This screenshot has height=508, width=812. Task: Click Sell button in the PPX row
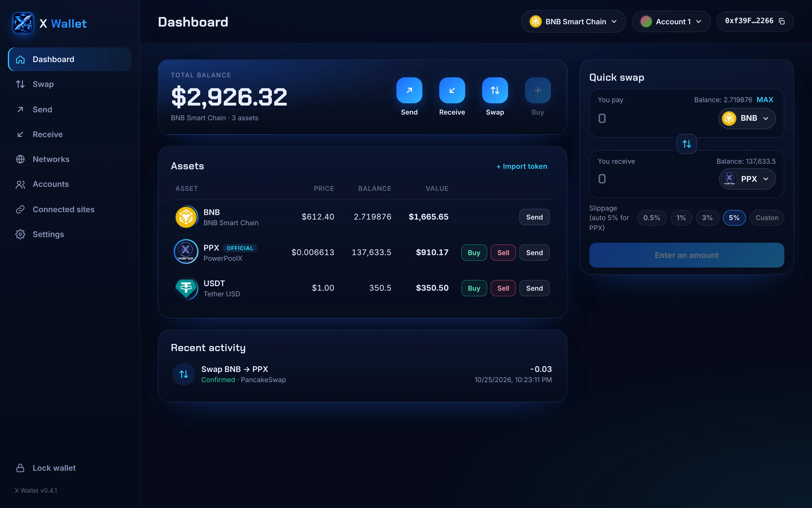[x=503, y=253]
